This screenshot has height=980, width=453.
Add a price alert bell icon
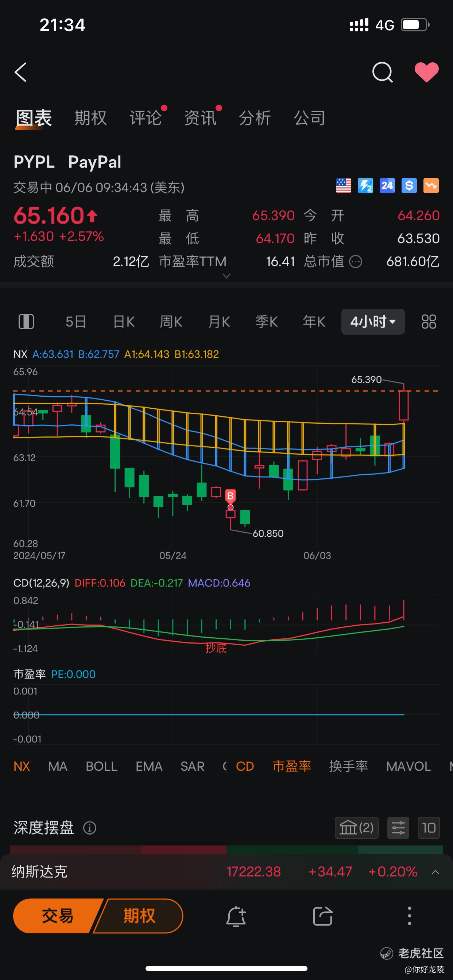tap(236, 916)
